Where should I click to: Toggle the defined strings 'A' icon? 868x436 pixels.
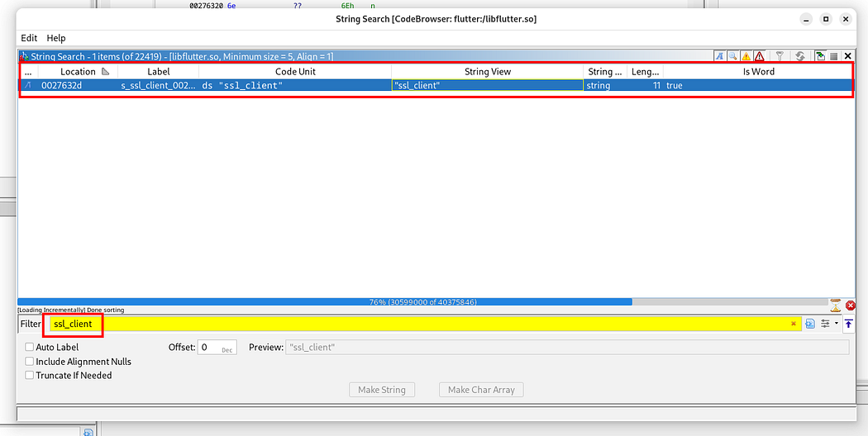720,56
